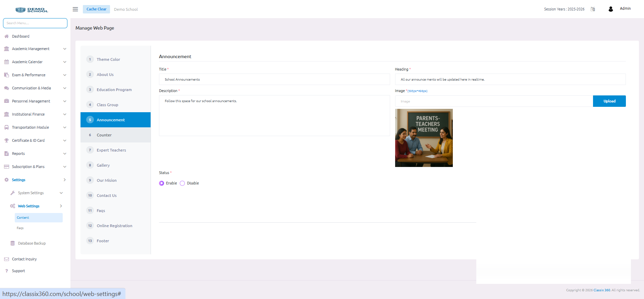Open the Our Mision step tab
The image size is (644, 299).
[115, 180]
